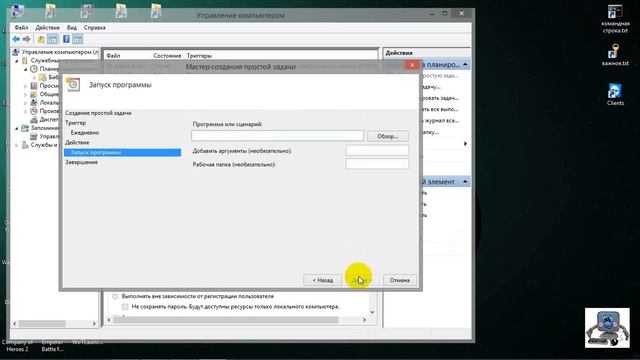
Task: Open the submenu arrow in Действия pane
Action: tap(465, 144)
